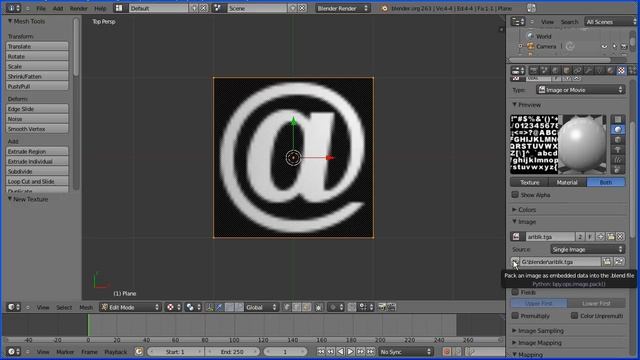Browse image datablock icon next to aritbk.tga
The height and width of the screenshot is (360, 640).
click(x=517, y=236)
